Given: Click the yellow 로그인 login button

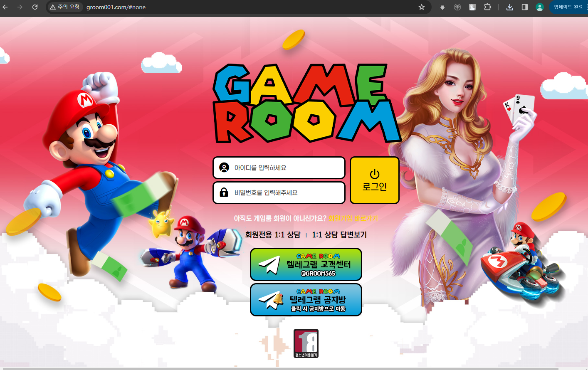Looking at the screenshot, I should click(x=374, y=180).
